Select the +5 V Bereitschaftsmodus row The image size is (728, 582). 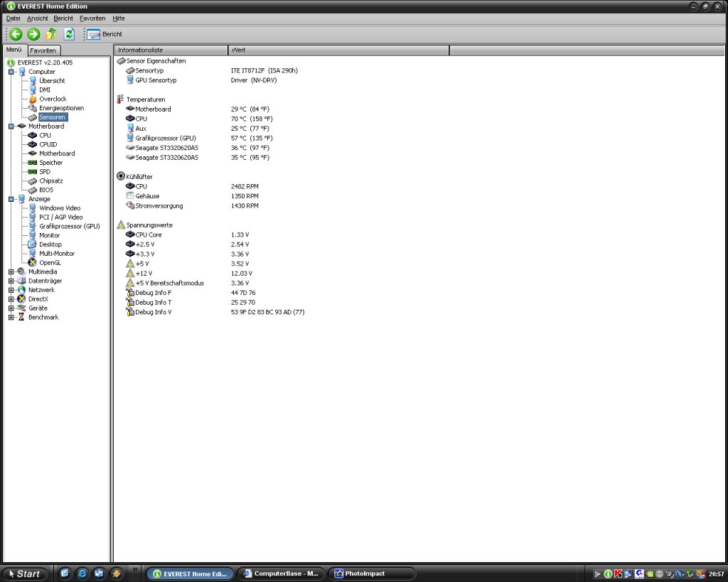pyautogui.click(x=188, y=284)
